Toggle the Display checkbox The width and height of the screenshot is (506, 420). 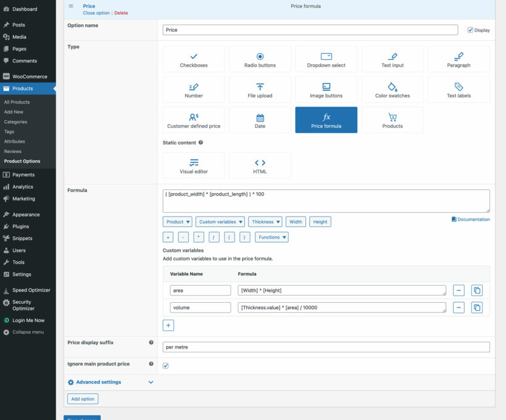(470, 30)
